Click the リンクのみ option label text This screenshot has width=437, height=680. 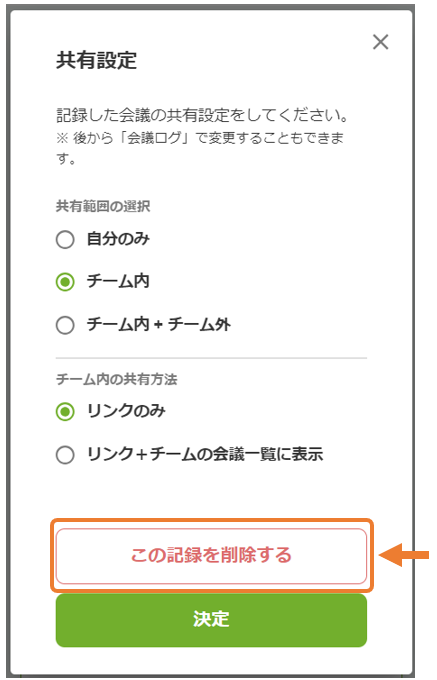click(126, 410)
